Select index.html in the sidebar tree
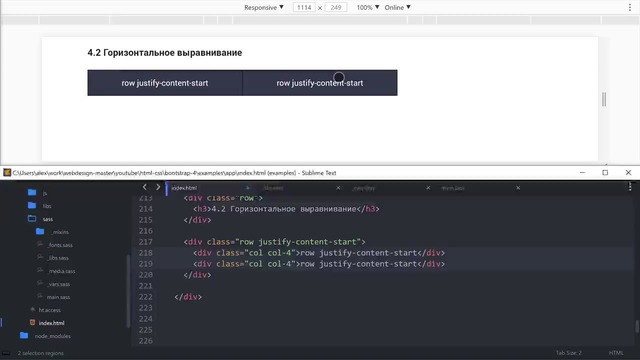Image resolution: width=640 pixels, height=360 pixels. [x=51, y=323]
